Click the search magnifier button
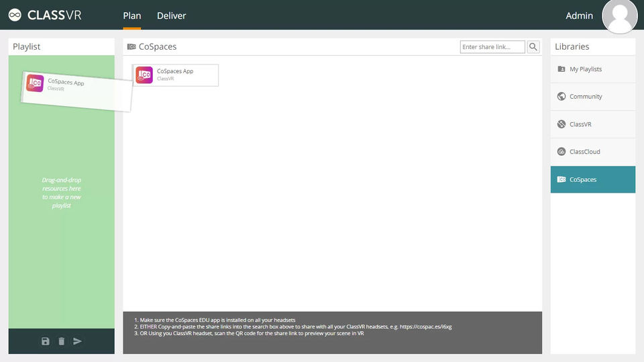The width and height of the screenshot is (644, 362). [533, 47]
